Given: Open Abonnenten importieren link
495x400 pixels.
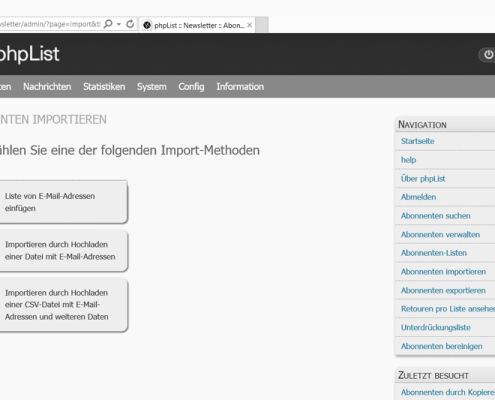Looking at the screenshot, I should [x=443, y=272].
